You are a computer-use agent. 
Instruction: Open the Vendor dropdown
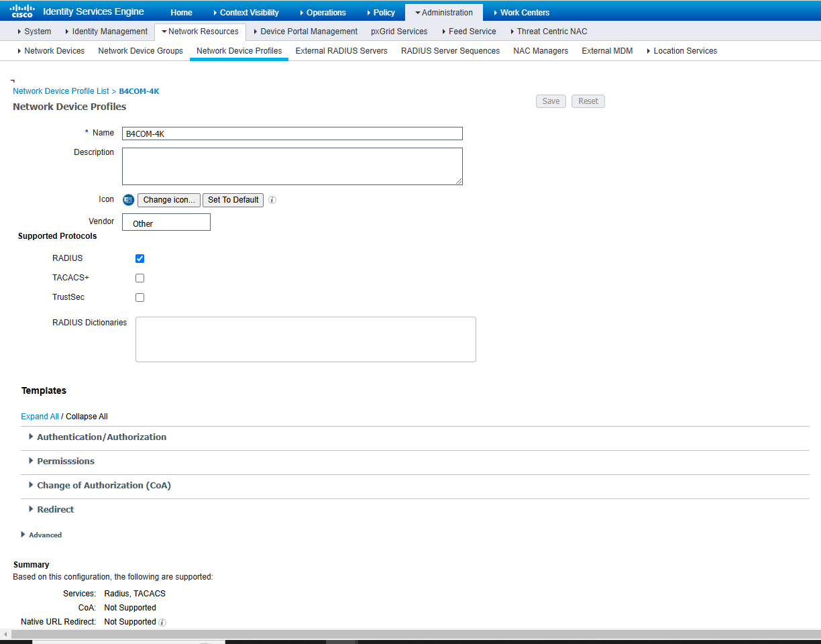coord(166,223)
